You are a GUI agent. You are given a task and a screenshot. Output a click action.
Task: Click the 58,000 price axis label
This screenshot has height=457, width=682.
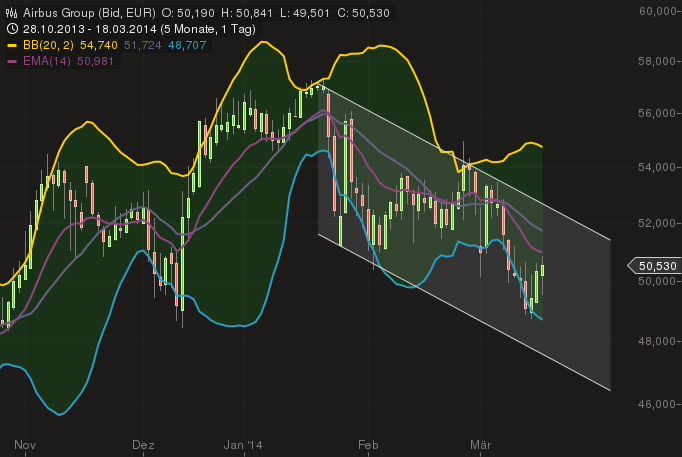coord(657,61)
